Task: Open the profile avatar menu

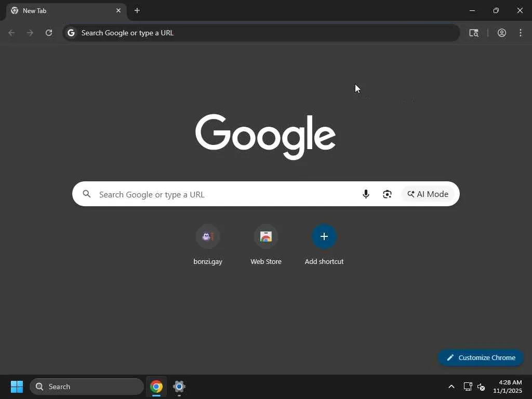Action: coord(502,33)
